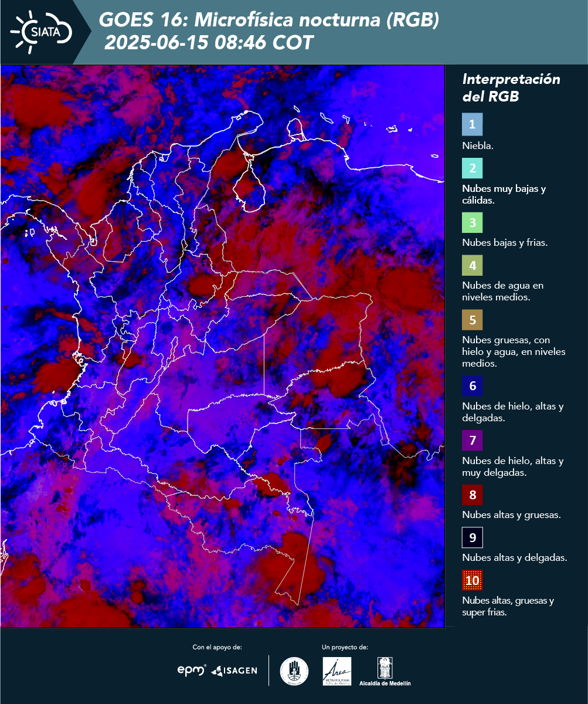Click the ISAGEN logo in the footer
The width and height of the screenshot is (588, 704).
(x=234, y=671)
